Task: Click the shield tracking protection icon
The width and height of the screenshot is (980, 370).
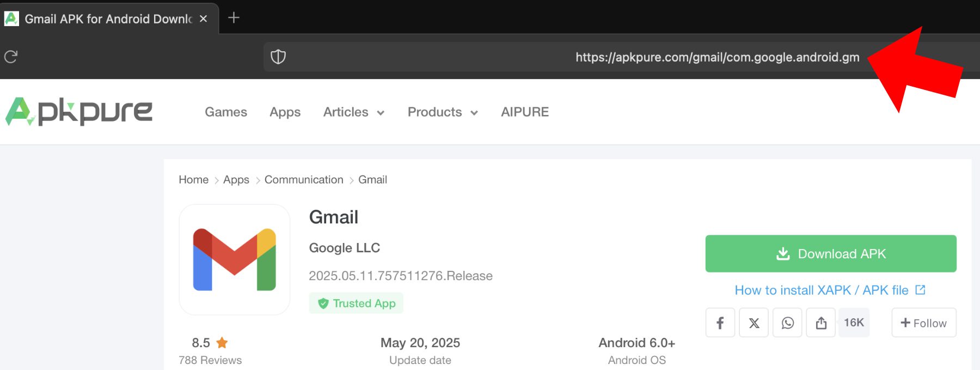Action: [x=278, y=57]
